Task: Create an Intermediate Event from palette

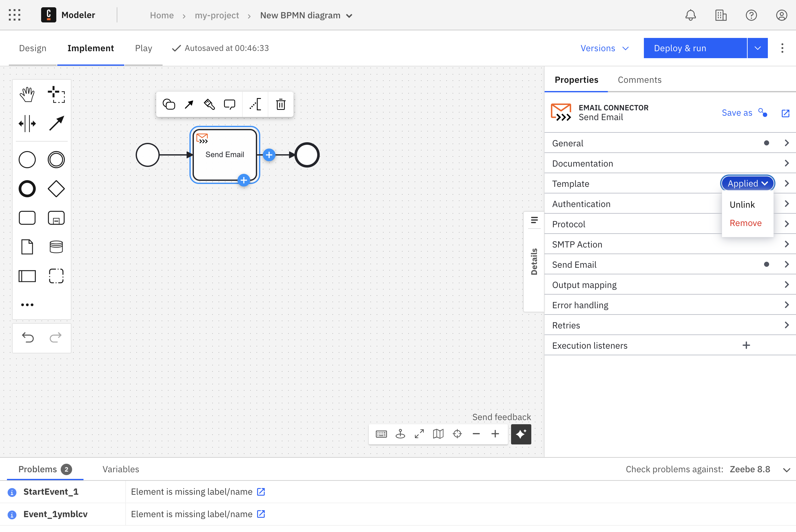Action: (x=56, y=159)
